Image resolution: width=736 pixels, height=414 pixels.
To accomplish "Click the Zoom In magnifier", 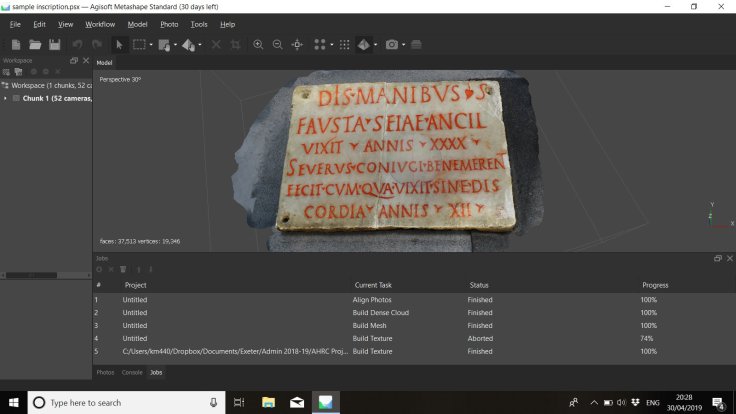I will 258,44.
